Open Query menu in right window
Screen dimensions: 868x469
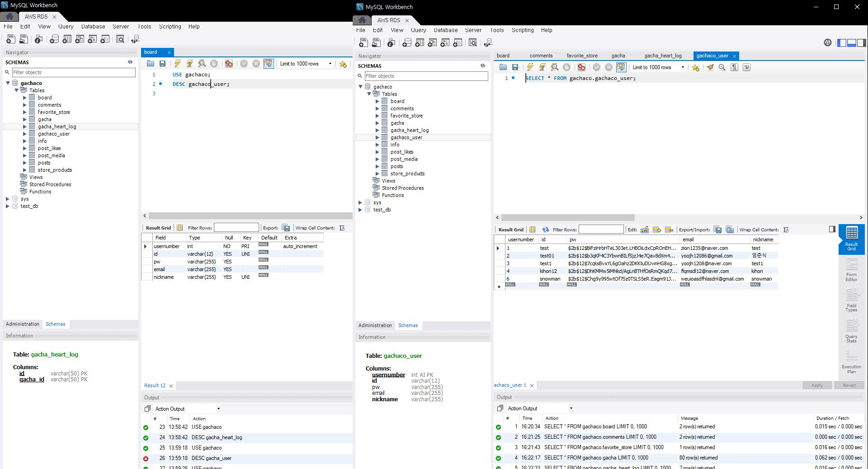[418, 30]
